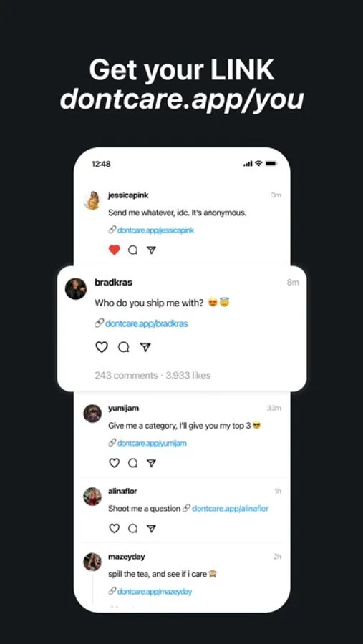Screen dimensions: 363x644
Task: Comment on yumijam's post
Action: (132, 463)
